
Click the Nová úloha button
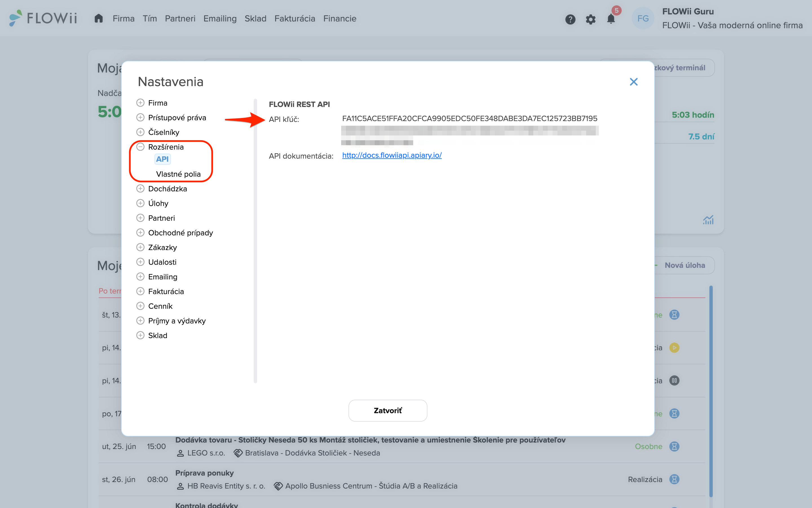click(x=685, y=265)
